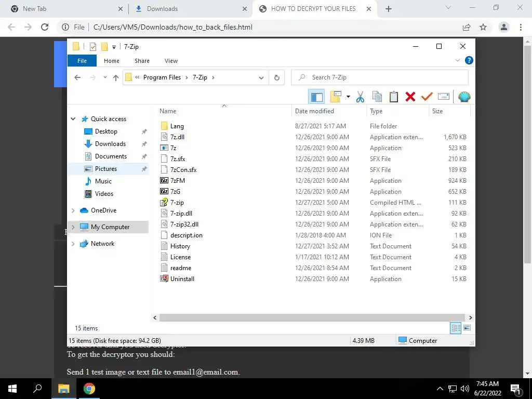Viewport: 532px width, 399px height.
Task: Select the 7zG application icon
Action: (164, 191)
